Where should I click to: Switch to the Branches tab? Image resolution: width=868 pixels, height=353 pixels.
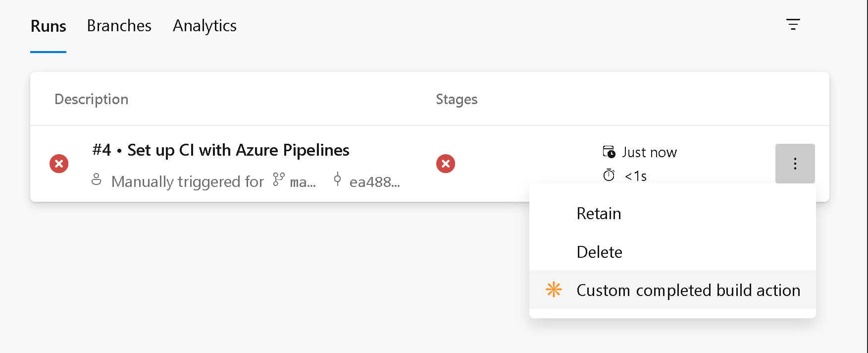(x=119, y=25)
